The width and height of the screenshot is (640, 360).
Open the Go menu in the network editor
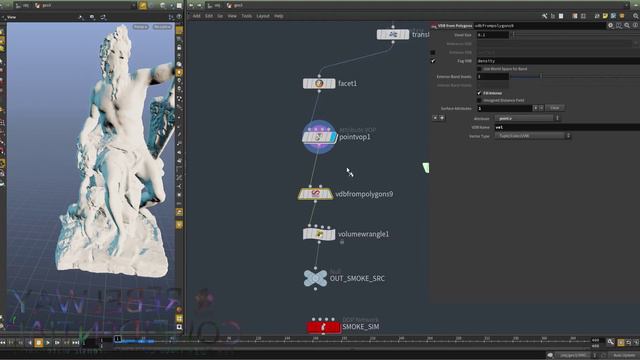click(x=220, y=16)
